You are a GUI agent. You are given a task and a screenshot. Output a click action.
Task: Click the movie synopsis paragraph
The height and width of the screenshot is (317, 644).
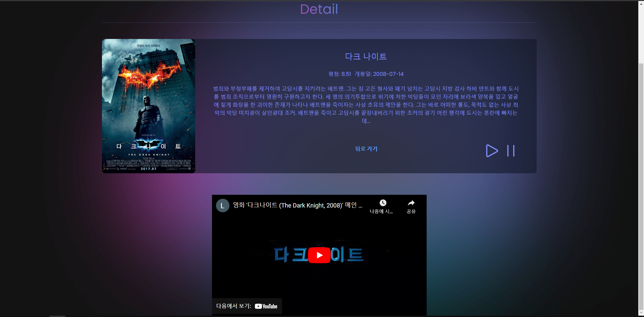366,105
